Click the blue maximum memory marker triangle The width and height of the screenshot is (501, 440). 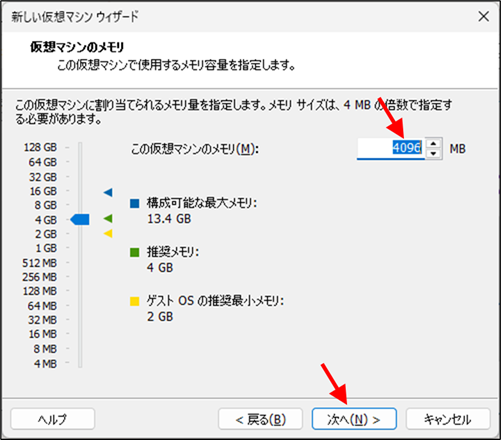pos(108,192)
